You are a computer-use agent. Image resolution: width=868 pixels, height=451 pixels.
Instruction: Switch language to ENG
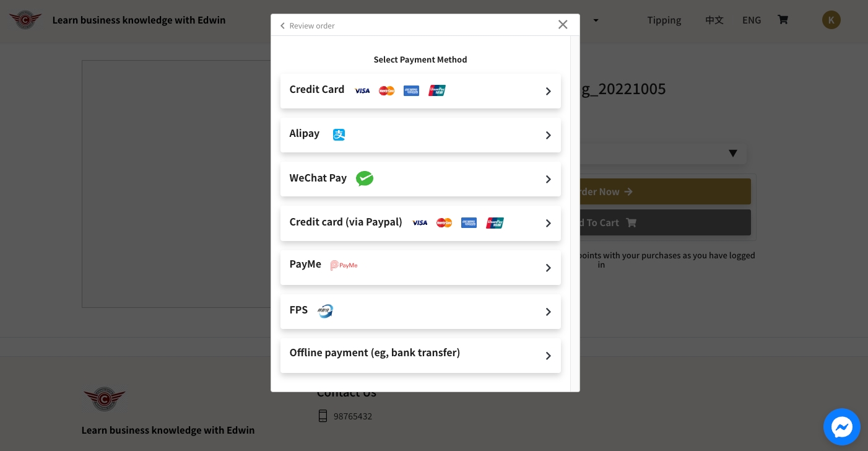click(x=751, y=20)
